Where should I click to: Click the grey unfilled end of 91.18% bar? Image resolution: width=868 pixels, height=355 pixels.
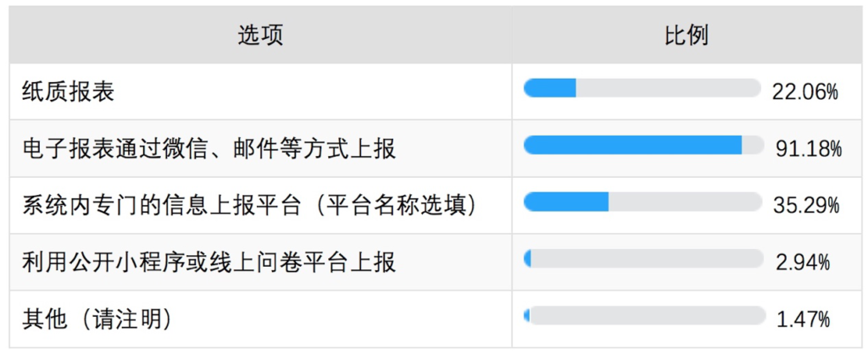pyautogui.click(x=752, y=145)
